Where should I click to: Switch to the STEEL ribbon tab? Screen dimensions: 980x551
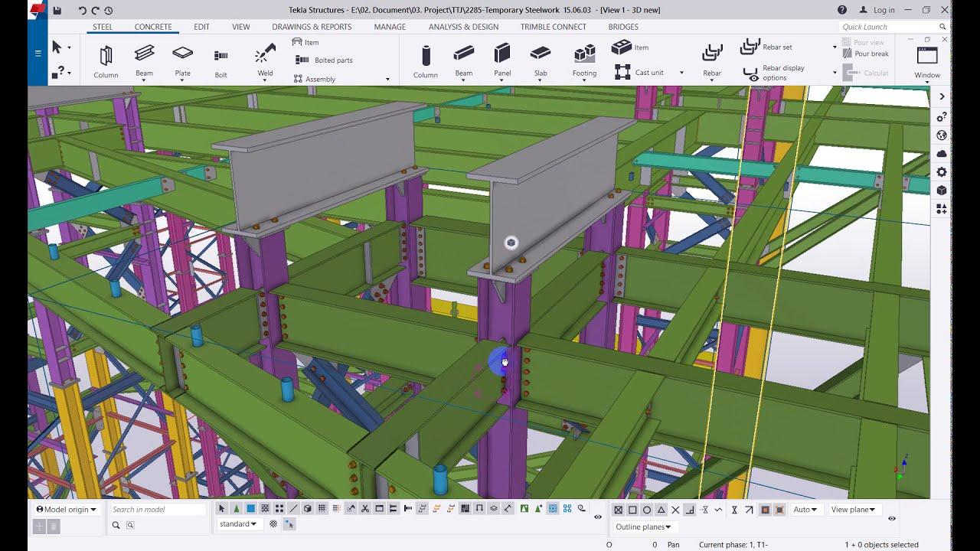click(103, 27)
